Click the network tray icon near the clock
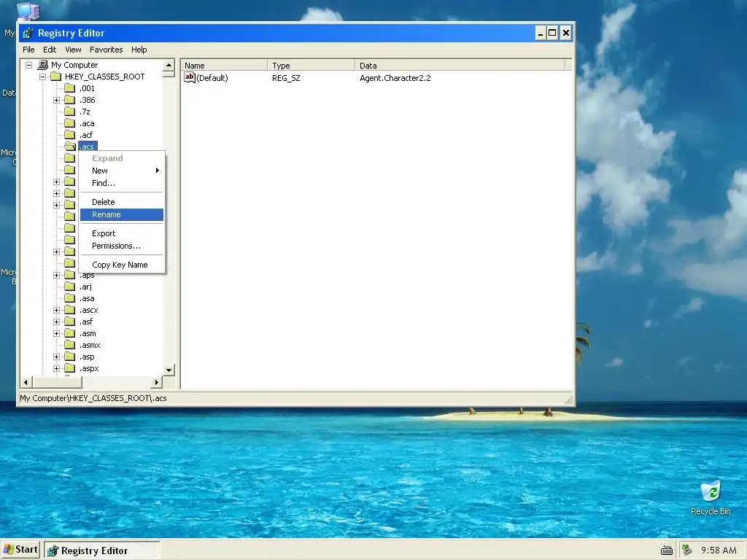 [686, 550]
